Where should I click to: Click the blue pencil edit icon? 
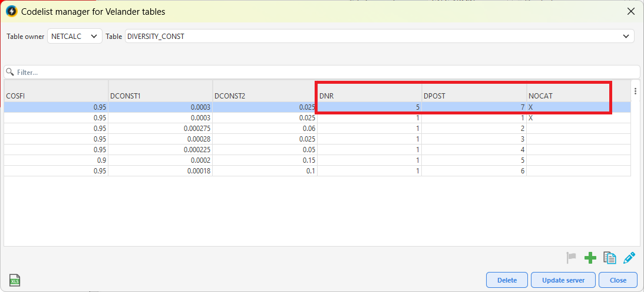629,258
